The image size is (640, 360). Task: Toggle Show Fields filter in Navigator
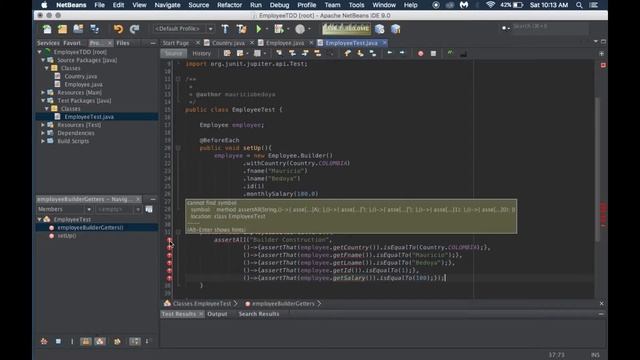coord(58,341)
